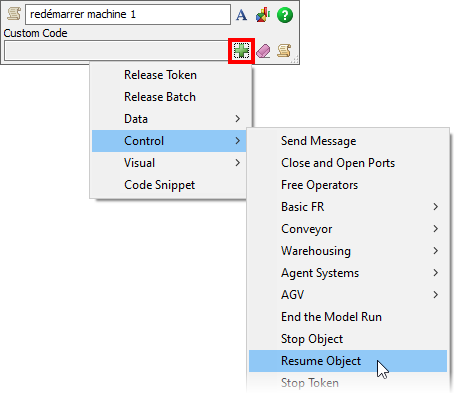This screenshot has height=393, width=454.
Task: Open the statistics chart icon
Action: point(263,15)
